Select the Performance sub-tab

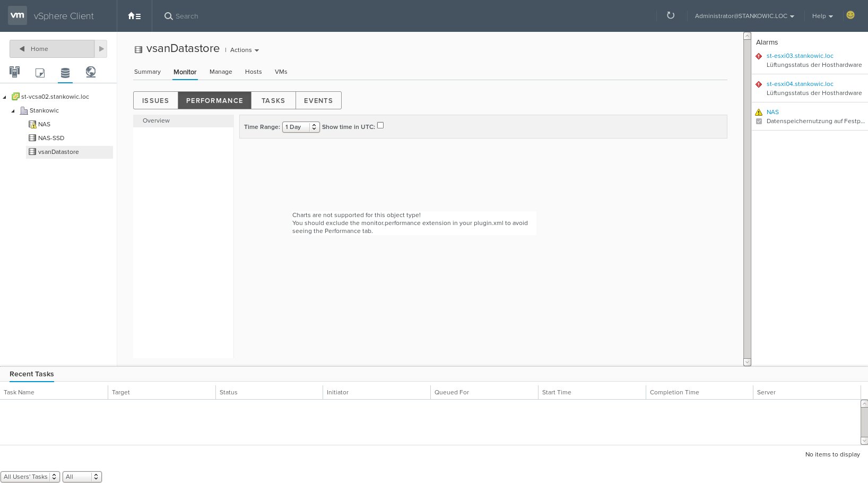214,100
